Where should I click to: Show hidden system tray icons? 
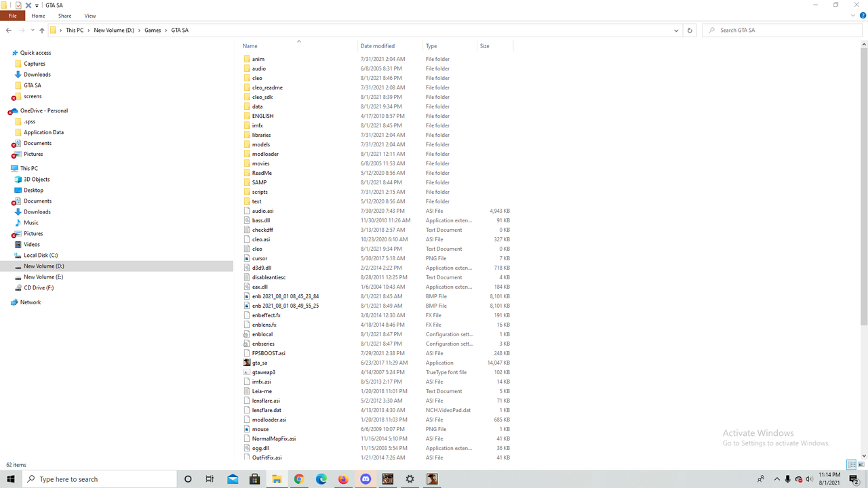coord(776,479)
